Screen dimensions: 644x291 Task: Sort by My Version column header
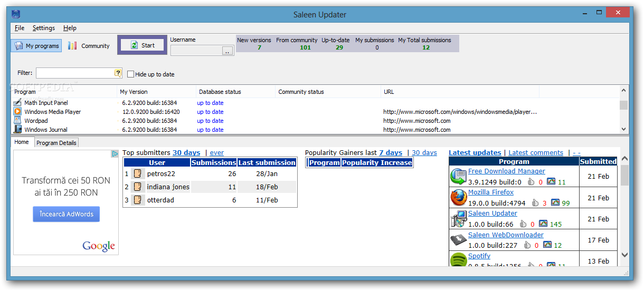pos(157,92)
